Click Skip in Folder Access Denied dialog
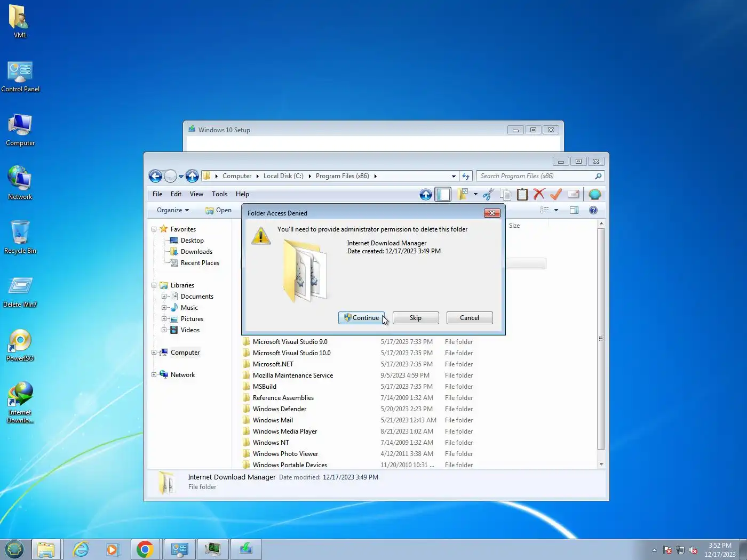Screen dimensions: 747x560 pyautogui.click(x=416, y=318)
